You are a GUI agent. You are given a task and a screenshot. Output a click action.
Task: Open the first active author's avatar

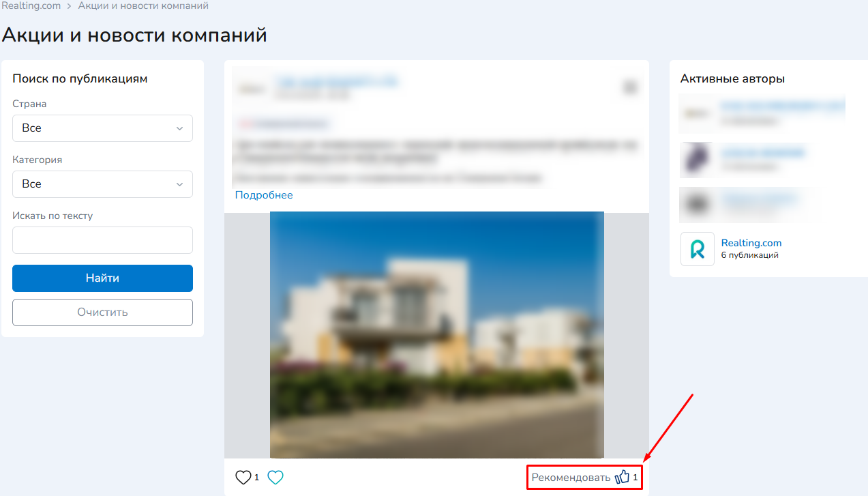pos(695,113)
